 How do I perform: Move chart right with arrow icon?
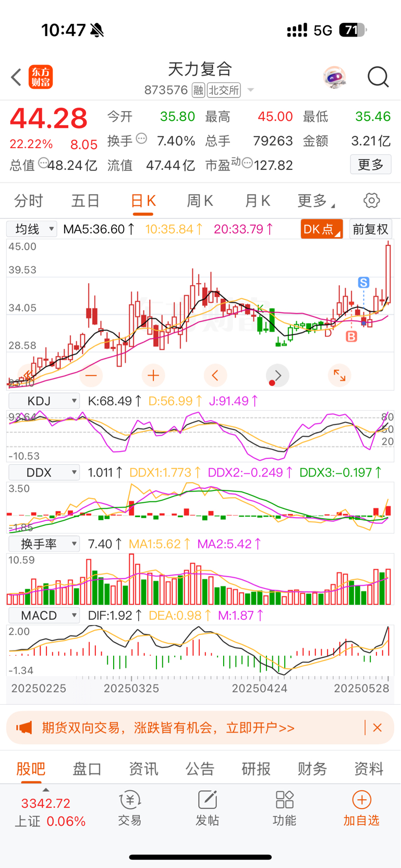277,375
